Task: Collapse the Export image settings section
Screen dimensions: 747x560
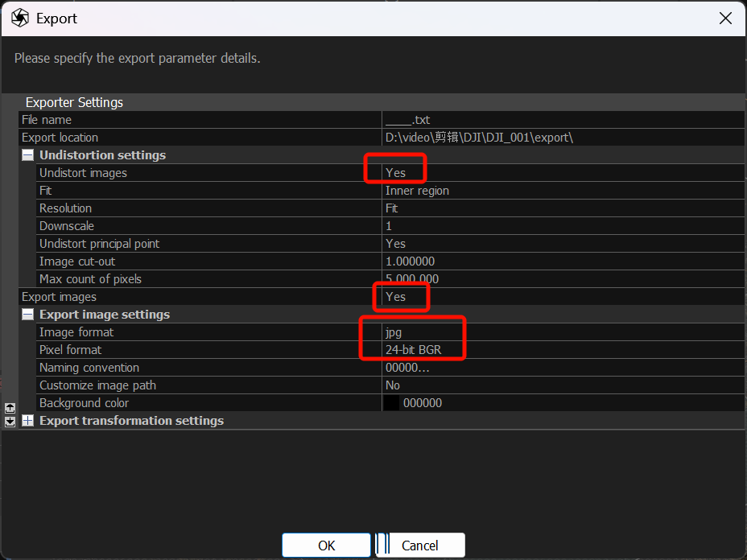Action: 28,315
